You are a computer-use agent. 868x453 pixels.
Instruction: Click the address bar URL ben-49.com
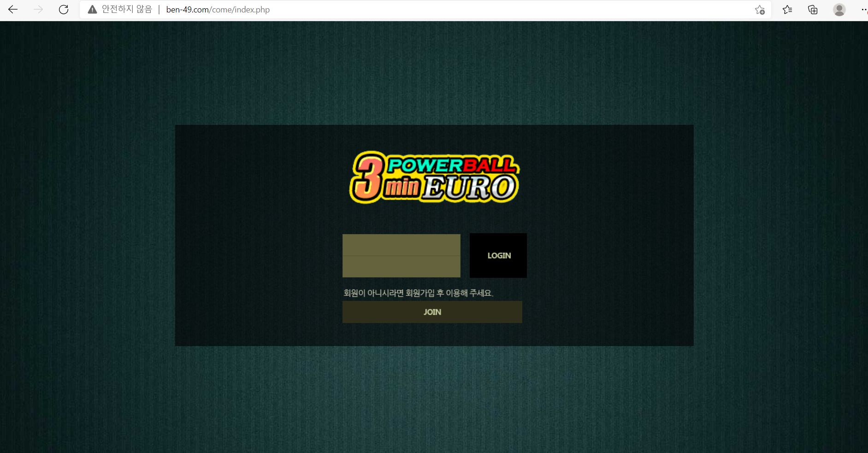218,10
